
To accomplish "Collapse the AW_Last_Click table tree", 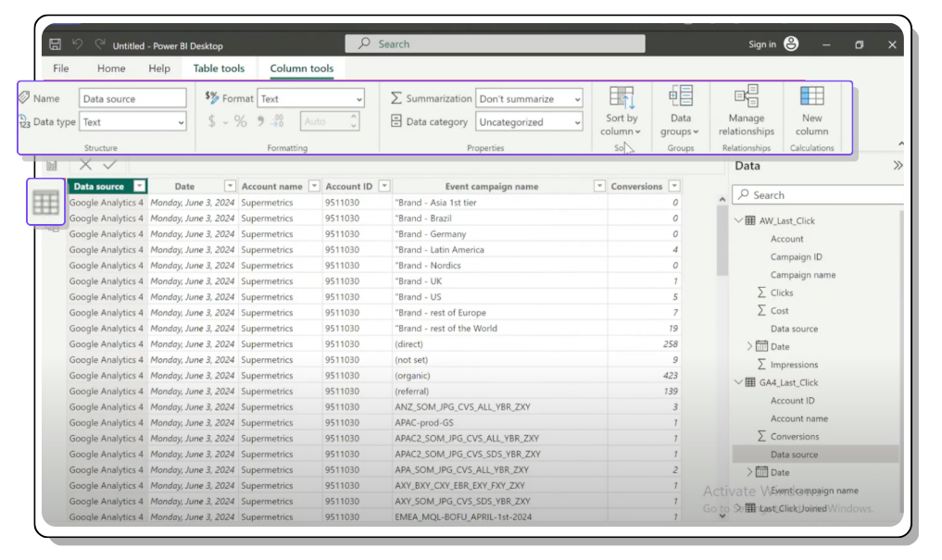I will coord(738,221).
